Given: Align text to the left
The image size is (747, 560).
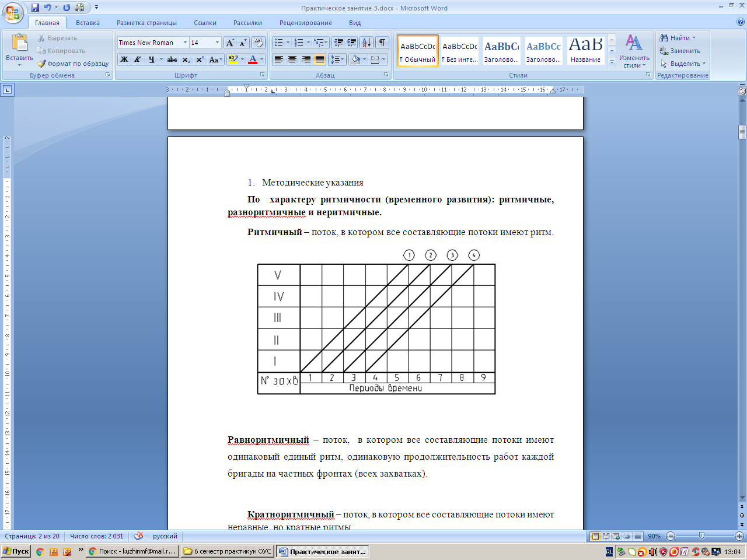Looking at the screenshot, I should pyautogui.click(x=279, y=60).
